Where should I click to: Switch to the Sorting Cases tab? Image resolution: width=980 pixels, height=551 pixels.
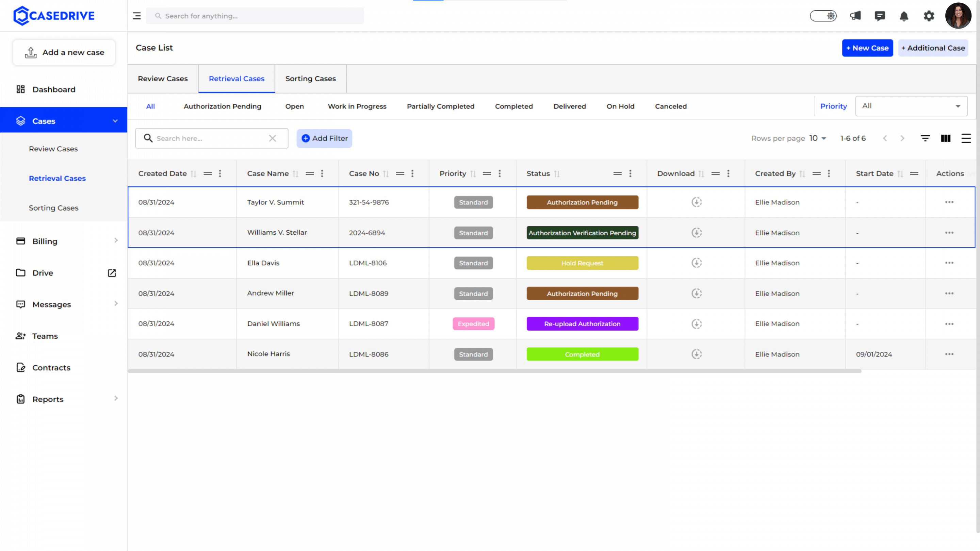[310, 79]
